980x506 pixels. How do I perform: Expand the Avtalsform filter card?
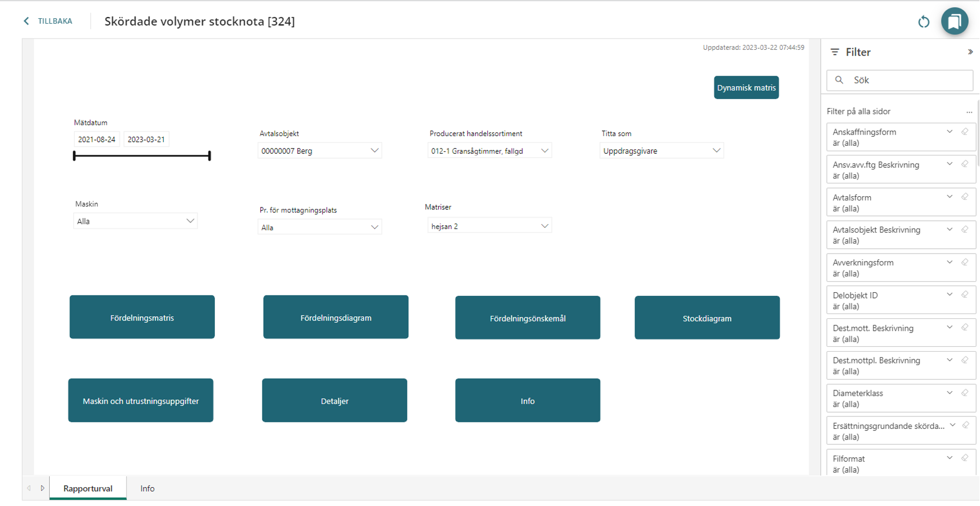click(x=949, y=197)
